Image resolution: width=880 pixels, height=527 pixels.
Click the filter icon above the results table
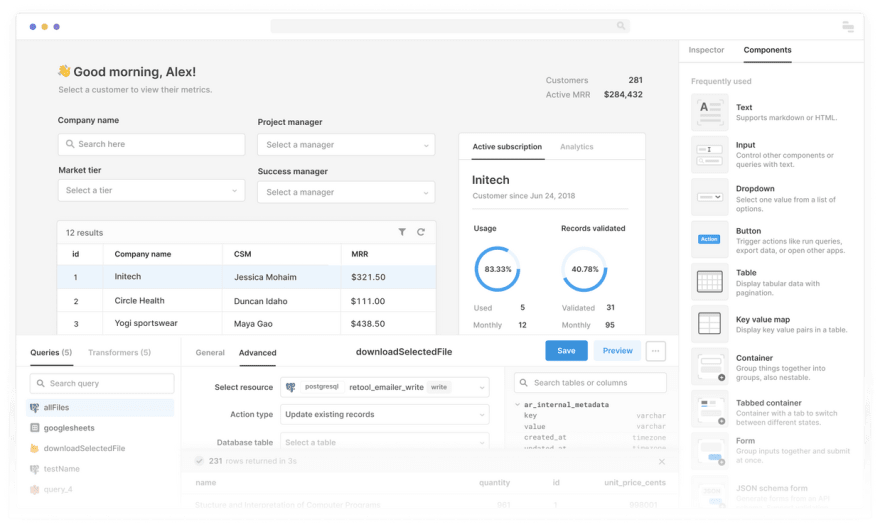(402, 232)
